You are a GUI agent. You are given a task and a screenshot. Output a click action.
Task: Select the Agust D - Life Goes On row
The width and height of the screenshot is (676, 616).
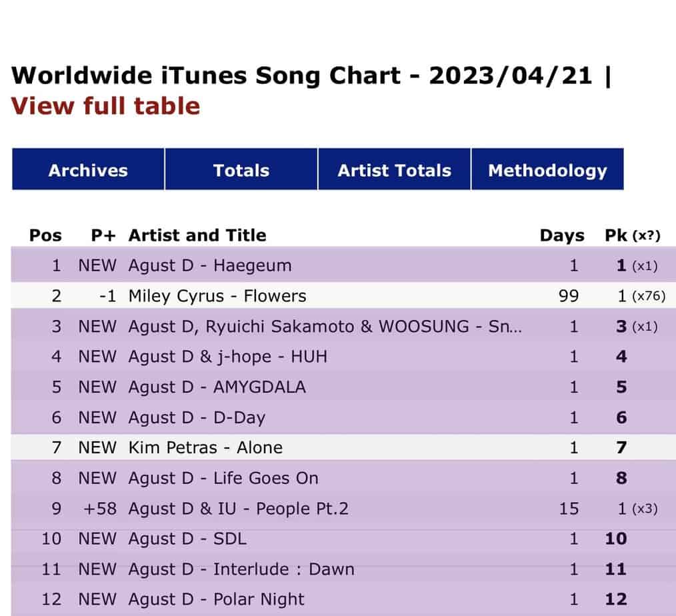tap(223, 478)
